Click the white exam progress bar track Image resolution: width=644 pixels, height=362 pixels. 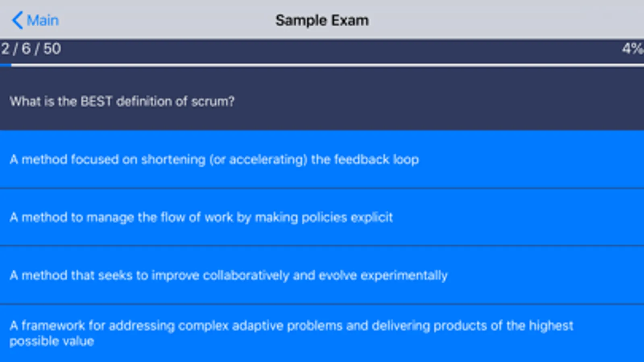pos(322,65)
